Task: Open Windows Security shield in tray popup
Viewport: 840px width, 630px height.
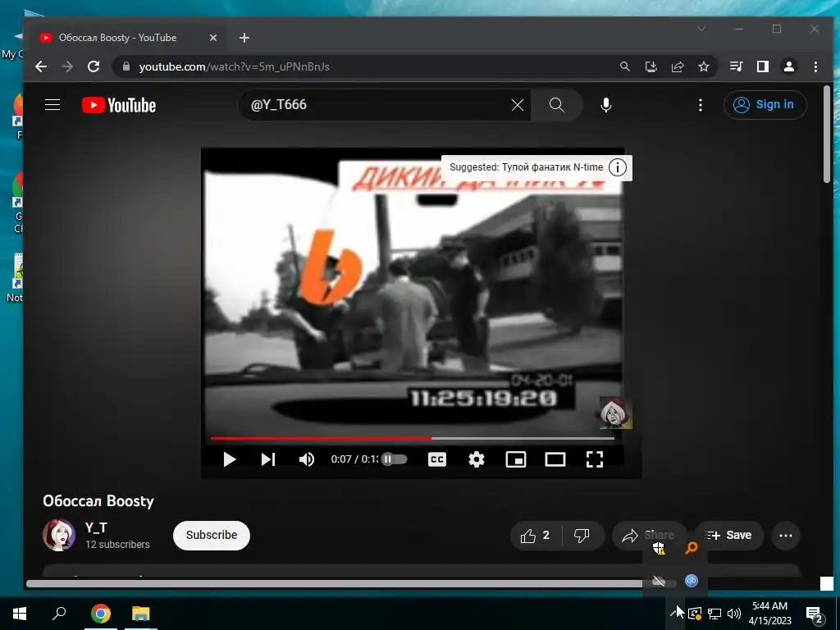Action: pos(659,548)
